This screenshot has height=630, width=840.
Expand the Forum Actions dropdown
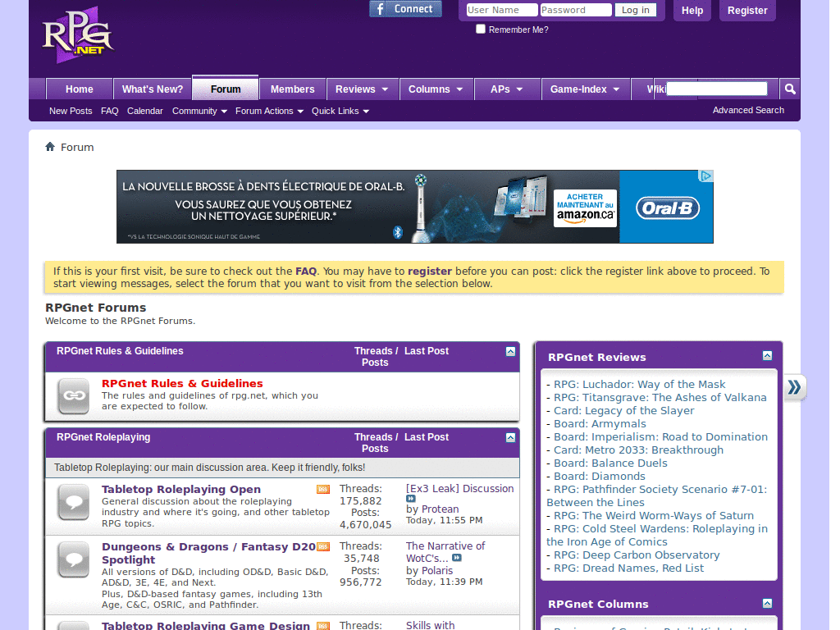(x=269, y=111)
